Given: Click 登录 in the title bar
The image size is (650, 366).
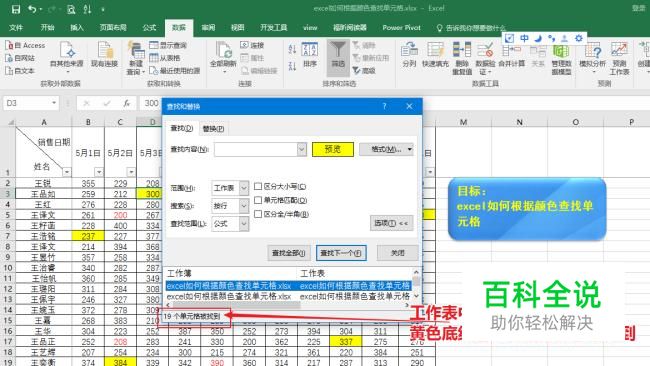Looking at the screenshot, I should [x=639, y=8].
